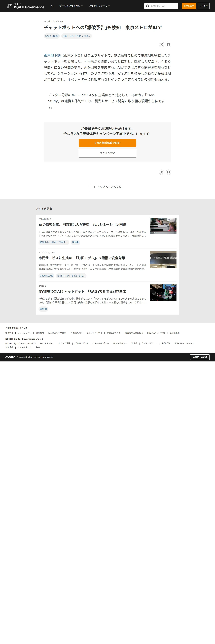This screenshot has height=644, width=215.
Task: Click 技術トレンド tag on AIの顧客対応 article
Action: (x=54, y=242)
